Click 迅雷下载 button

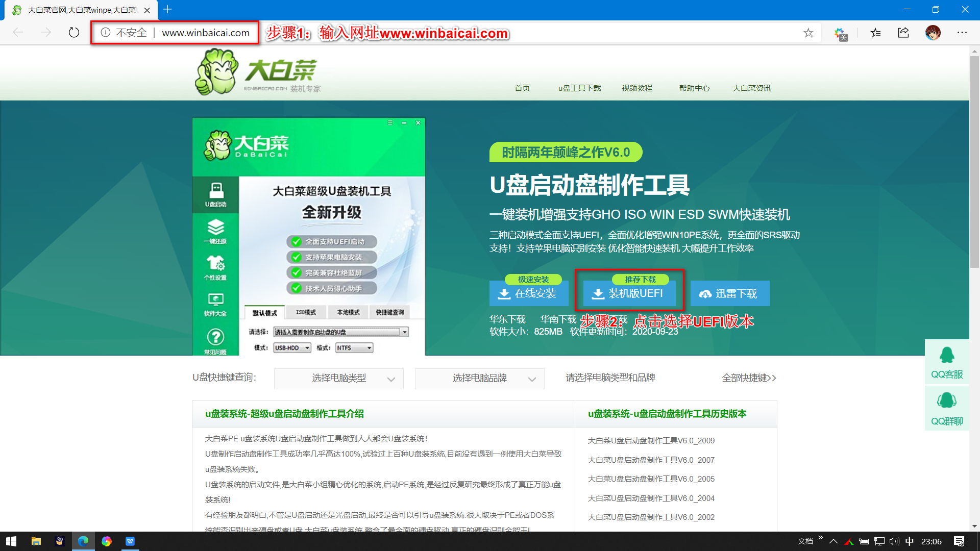point(730,293)
